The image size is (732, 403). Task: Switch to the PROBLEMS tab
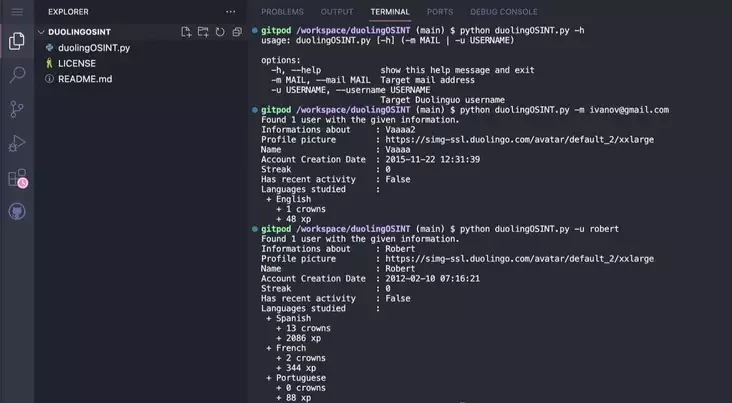click(x=282, y=12)
